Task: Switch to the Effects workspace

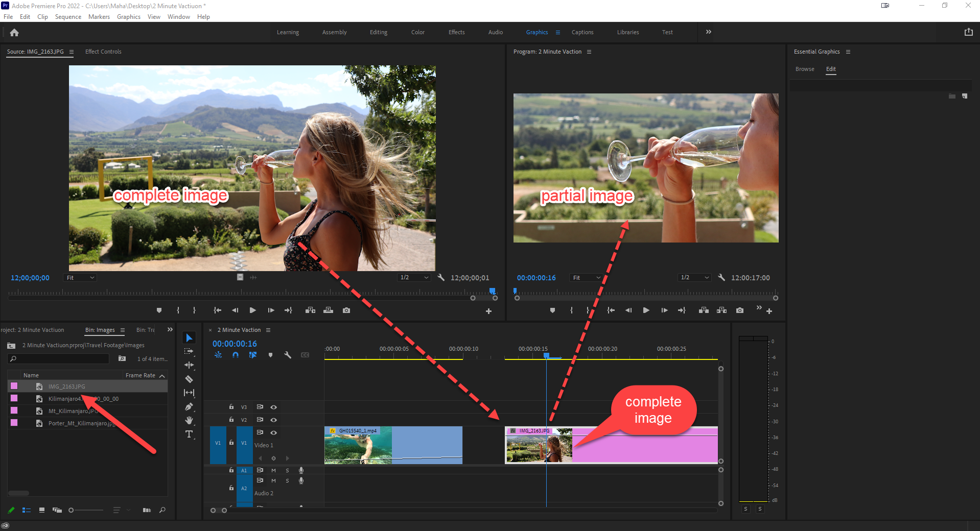Action: (456, 32)
